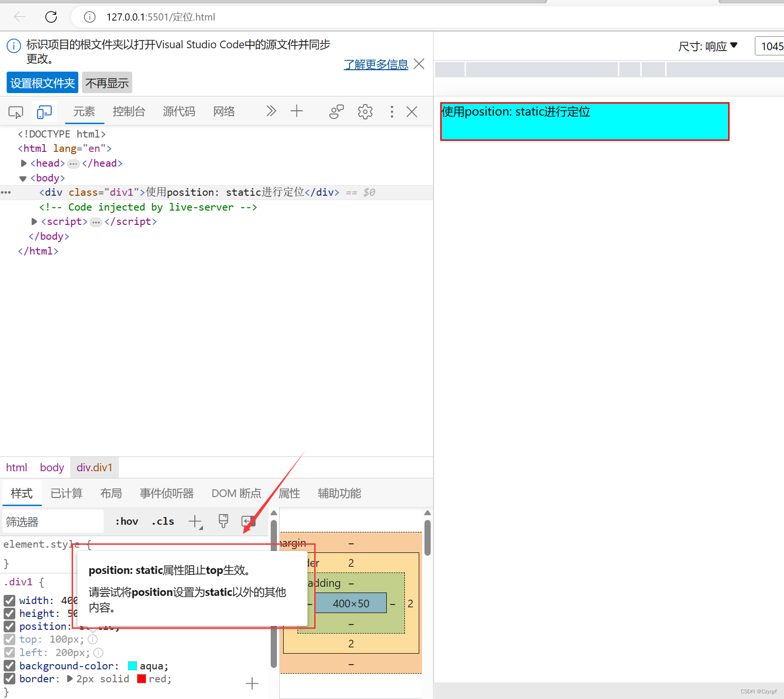Uncheck the position property checkbox

pos(10,626)
